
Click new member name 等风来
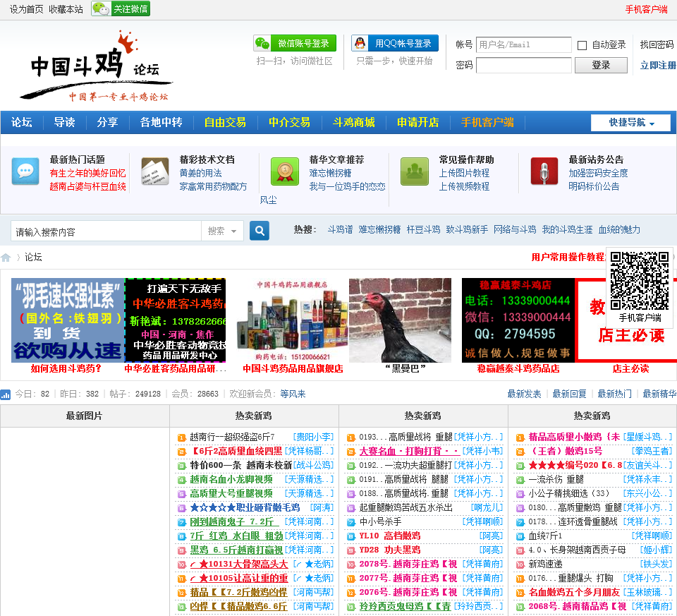coord(293,394)
